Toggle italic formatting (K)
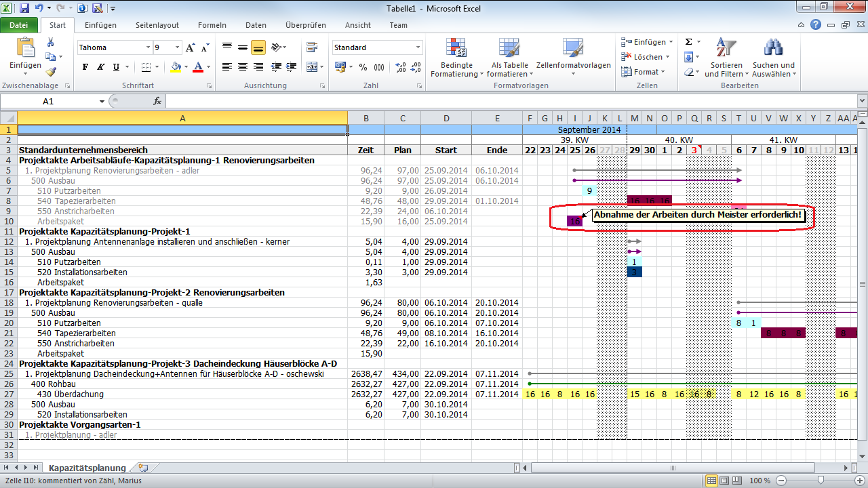 click(101, 67)
